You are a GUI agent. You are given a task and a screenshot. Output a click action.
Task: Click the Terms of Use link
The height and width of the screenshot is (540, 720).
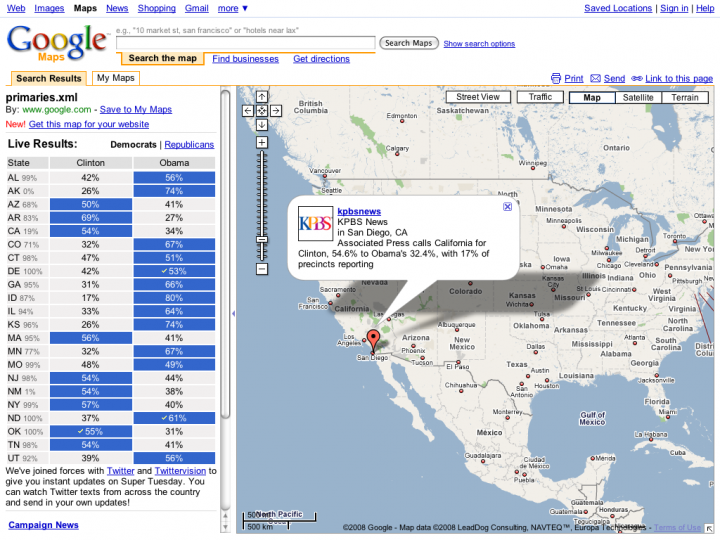point(678,528)
